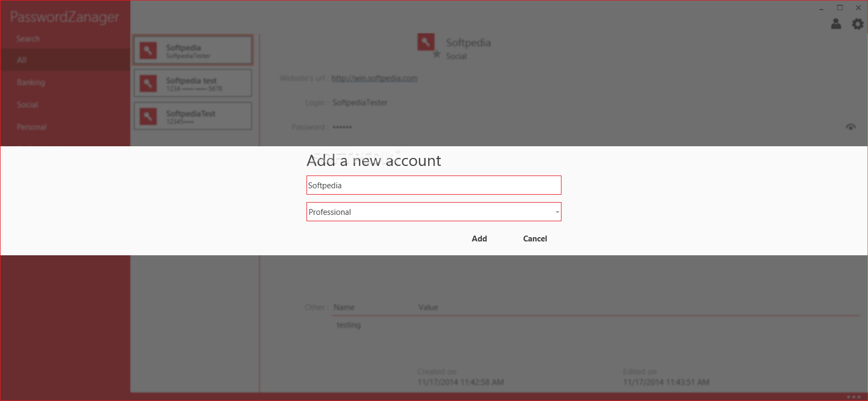Click the Name column header
Image resolution: width=868 pixels, height=401 pixels.
click(344, 307)
